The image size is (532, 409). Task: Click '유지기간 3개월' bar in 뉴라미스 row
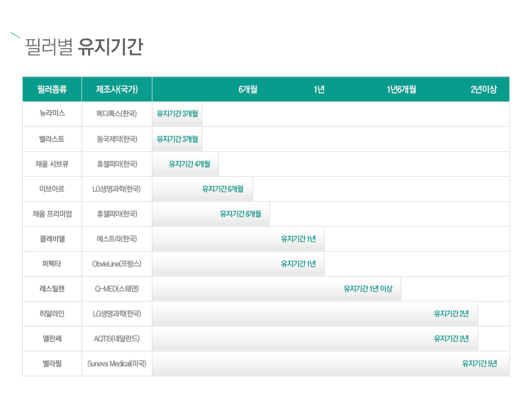(x=177, y=114)
